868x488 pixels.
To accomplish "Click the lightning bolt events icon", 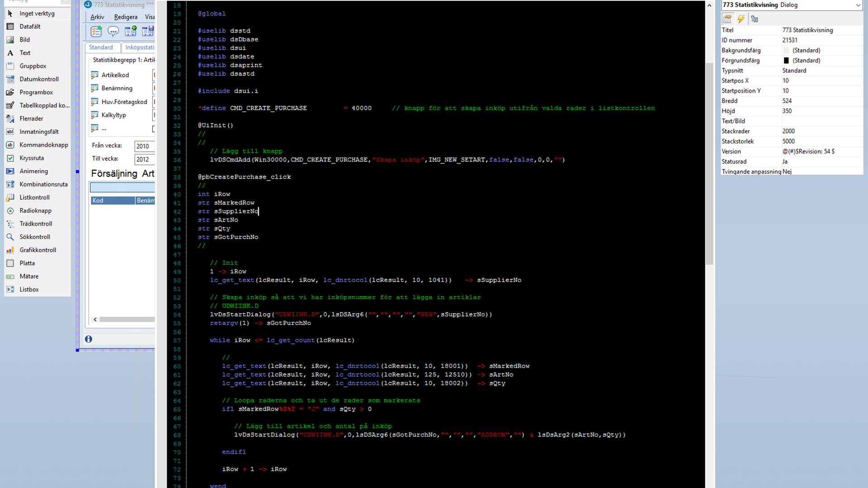I will click(x=741, y=19).
